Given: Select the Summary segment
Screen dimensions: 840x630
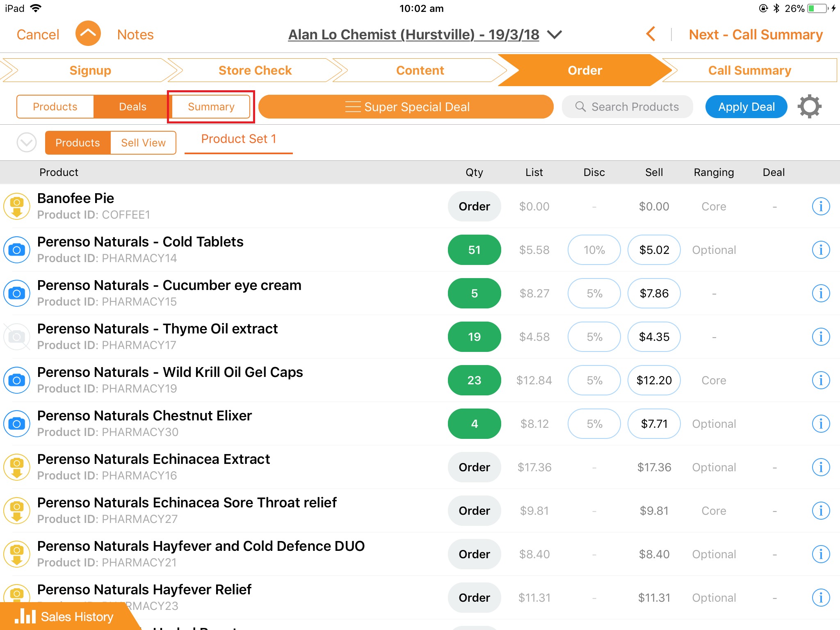Looking at the screenshot, I should coord(211,107).
